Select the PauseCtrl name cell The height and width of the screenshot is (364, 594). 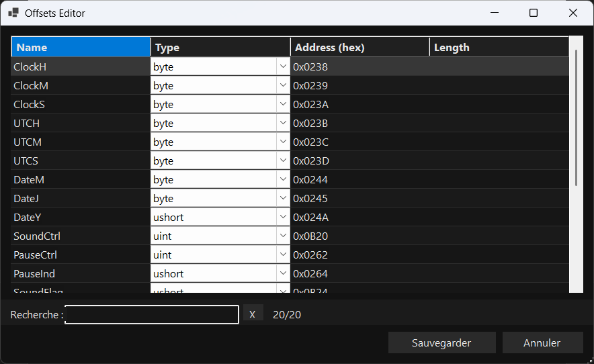click(x=81, y=255)
